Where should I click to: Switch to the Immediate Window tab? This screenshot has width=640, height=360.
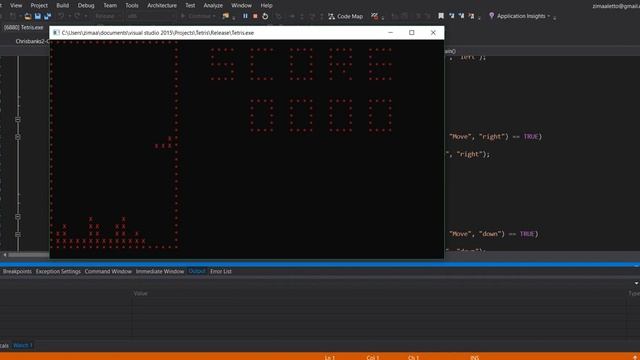tap(160, 271)
